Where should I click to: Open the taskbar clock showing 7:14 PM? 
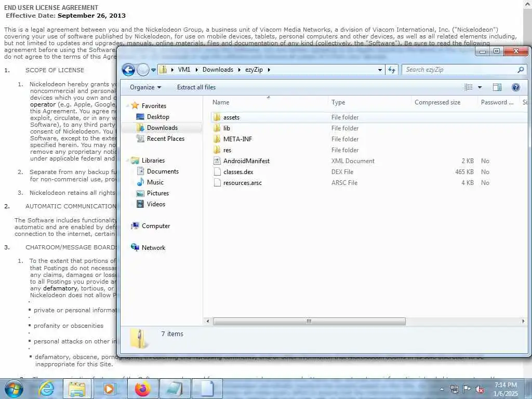(x=506, y=389)
